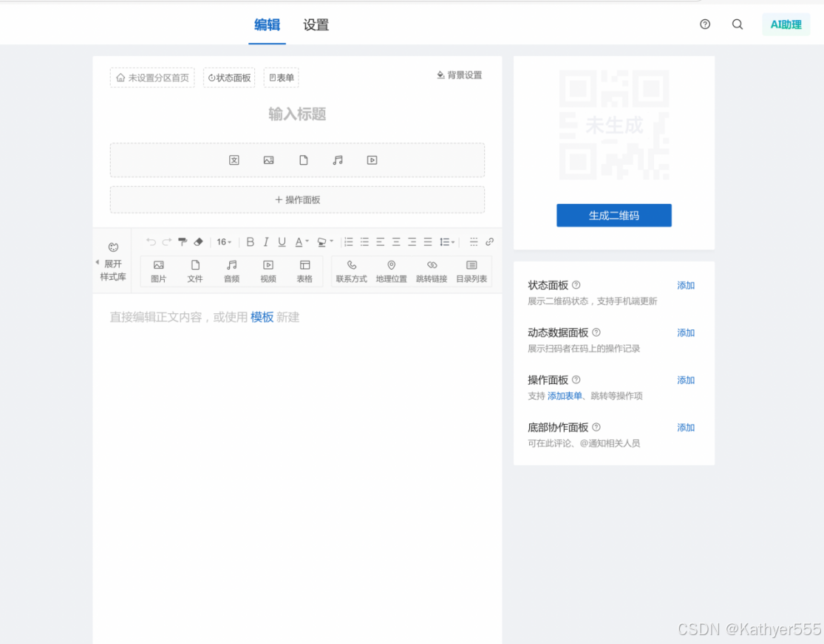Click the text icon in placeholder box
Image resolution: width=824 pixels, height=644 pixels.
pyautogui.click(x=234, y=160)
